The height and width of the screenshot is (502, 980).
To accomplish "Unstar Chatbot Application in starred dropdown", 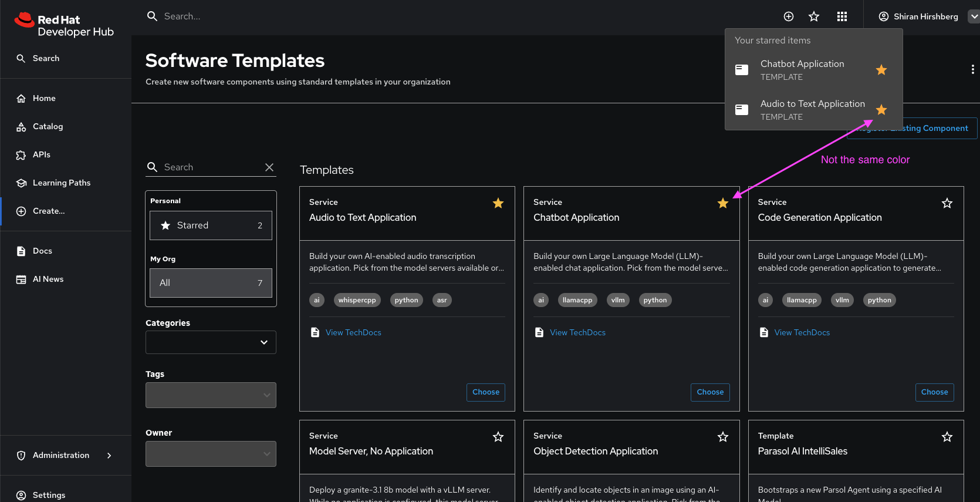I will coord(881,70).
